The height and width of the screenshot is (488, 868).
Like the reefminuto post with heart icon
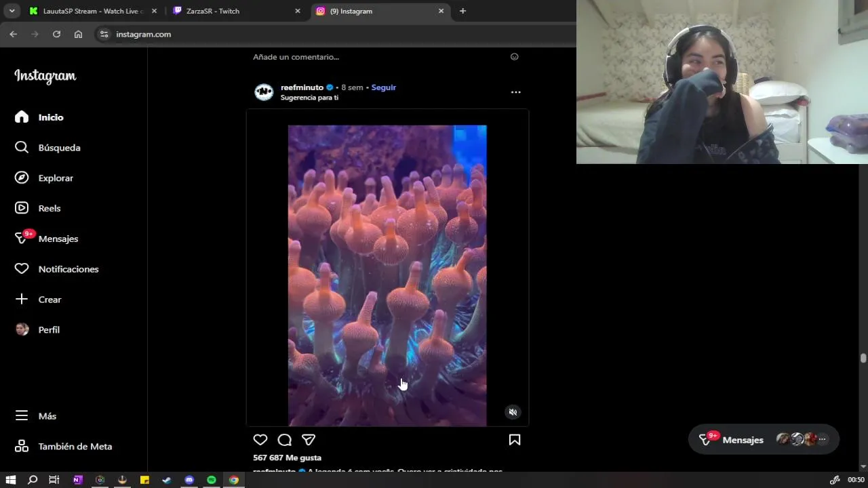260,440
